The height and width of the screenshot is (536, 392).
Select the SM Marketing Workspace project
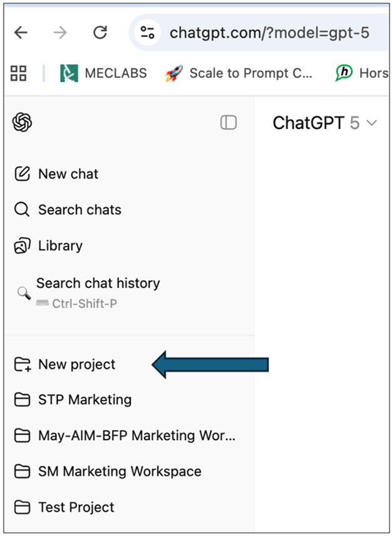108,471
